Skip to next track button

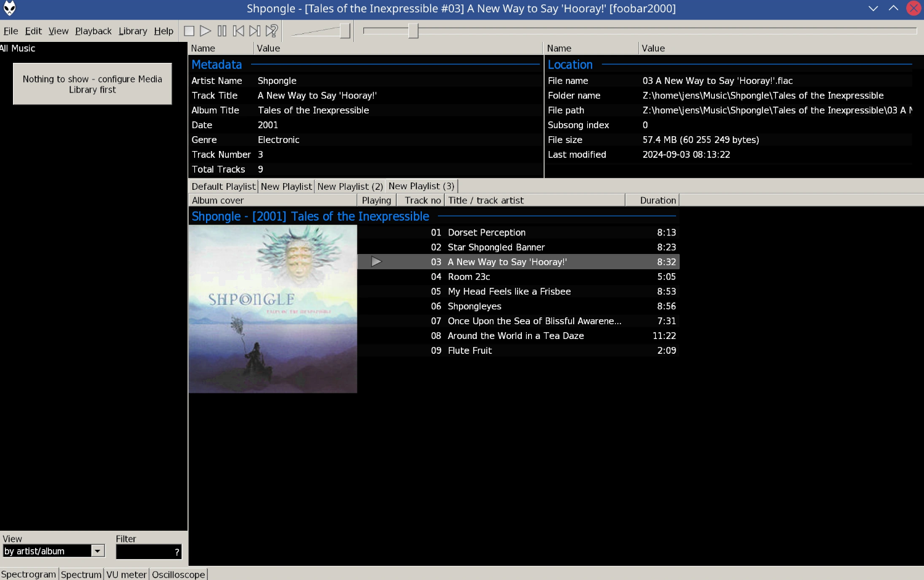(255, 31)
